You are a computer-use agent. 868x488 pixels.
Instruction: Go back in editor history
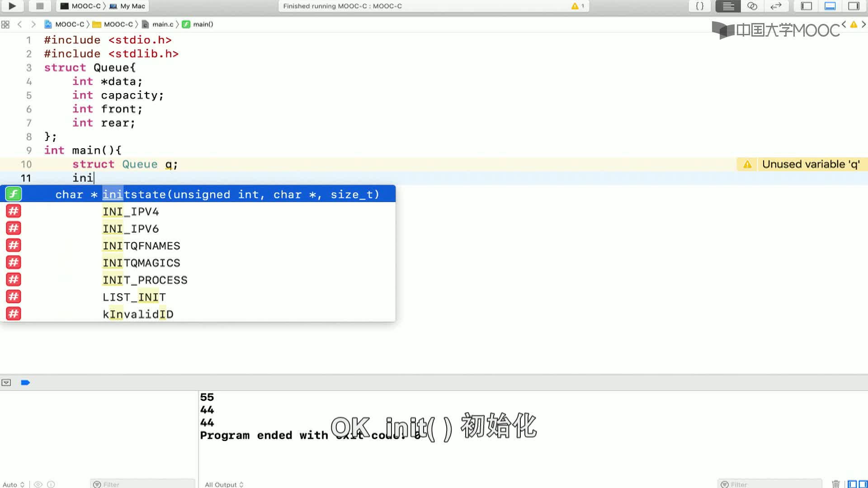click(19, 24)
